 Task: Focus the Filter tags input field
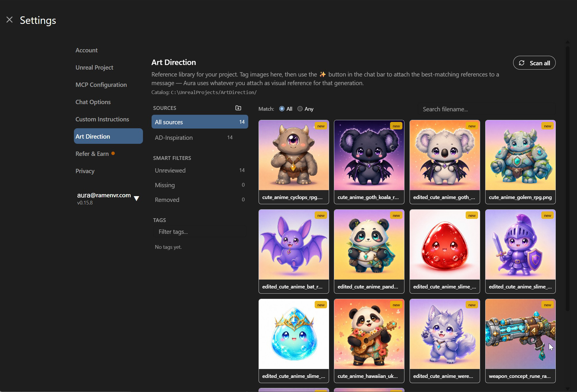point(200,232)
